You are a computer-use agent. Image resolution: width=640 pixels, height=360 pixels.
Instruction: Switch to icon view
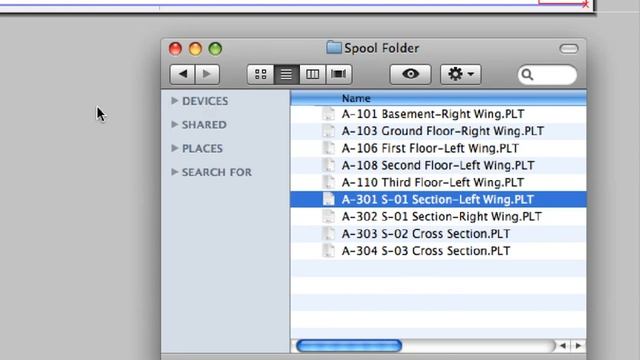[x=260, y=74]
